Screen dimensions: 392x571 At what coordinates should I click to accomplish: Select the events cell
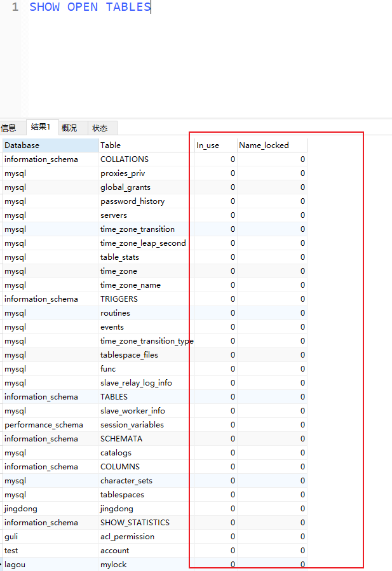click(x=147, y=327)
